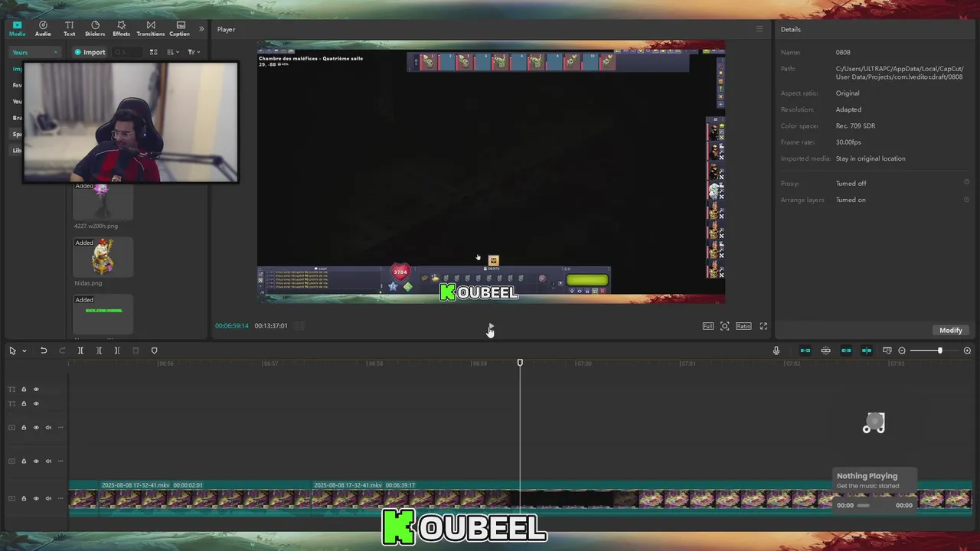Screen dimensions: 980x551
Task: Toggle auto snapping on the timeline
Action: tap(826, 350)
